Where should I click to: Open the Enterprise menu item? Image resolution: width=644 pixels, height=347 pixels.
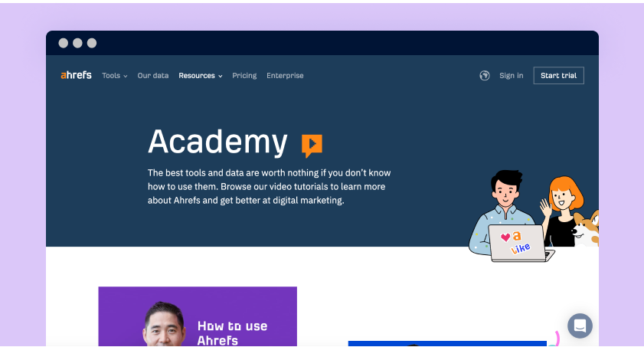pos(285,76)
